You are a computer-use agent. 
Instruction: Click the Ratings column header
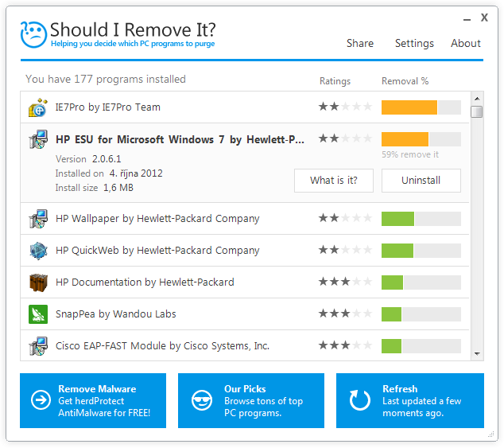coord(335,81)
